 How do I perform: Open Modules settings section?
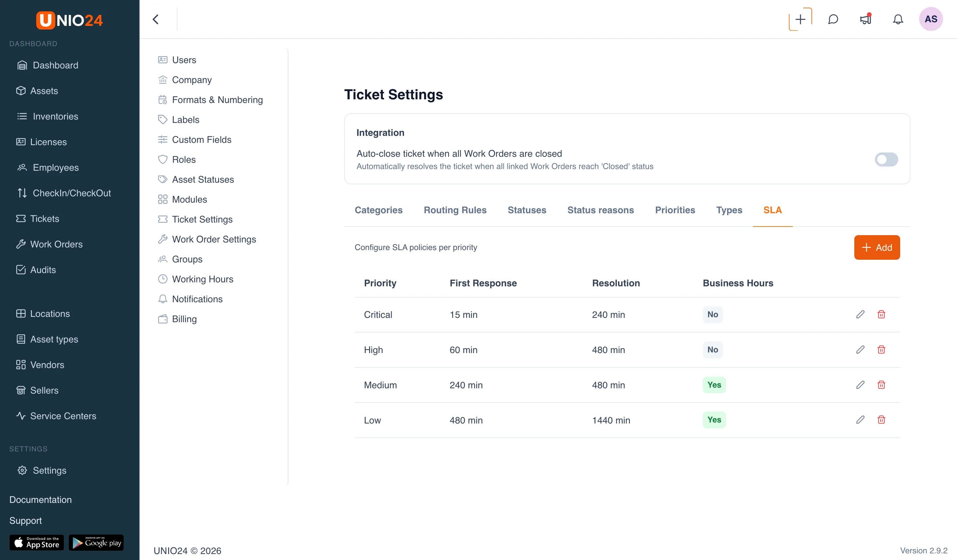[x=182, y=199]
